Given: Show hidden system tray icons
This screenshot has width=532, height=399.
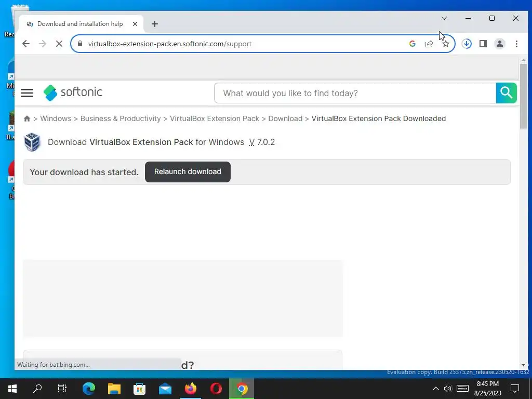Looking at the screenshot, I should (x=436, y=389).
